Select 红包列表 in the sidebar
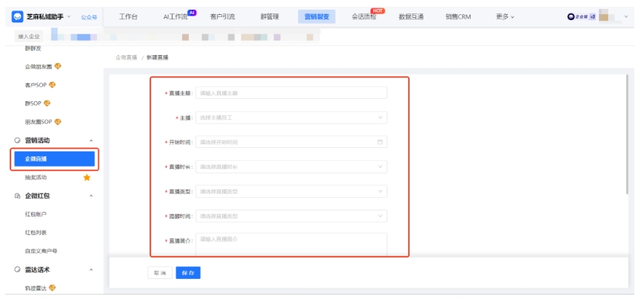The height and width of the screenshot is (302, 644). [36, 233]
